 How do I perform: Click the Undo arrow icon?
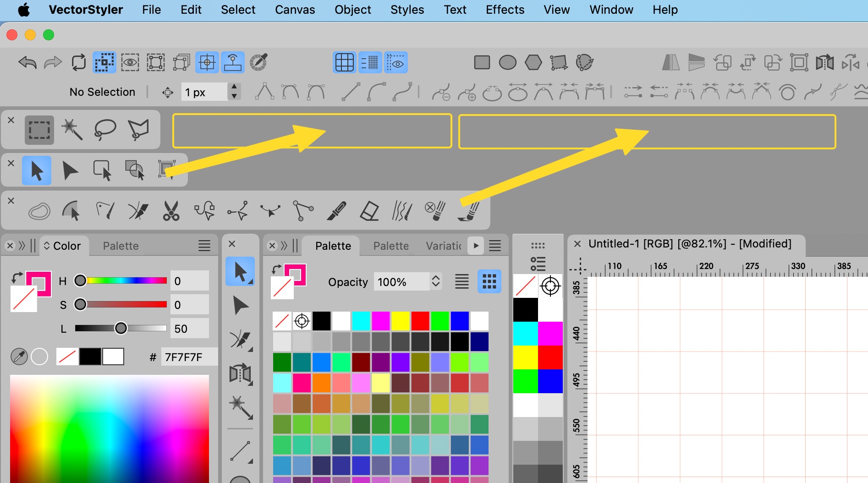click(x=27, y=62)
